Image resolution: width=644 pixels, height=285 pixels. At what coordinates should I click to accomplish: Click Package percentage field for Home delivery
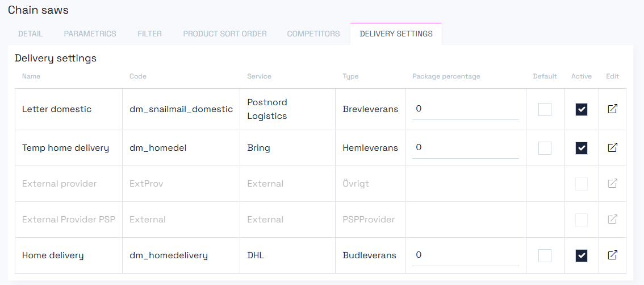(465, 255)
